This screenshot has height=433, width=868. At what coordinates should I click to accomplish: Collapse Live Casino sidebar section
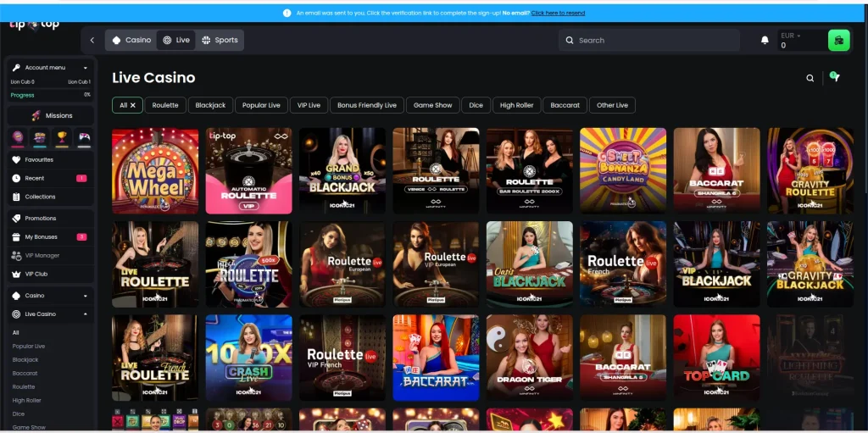tap(50, 314)
